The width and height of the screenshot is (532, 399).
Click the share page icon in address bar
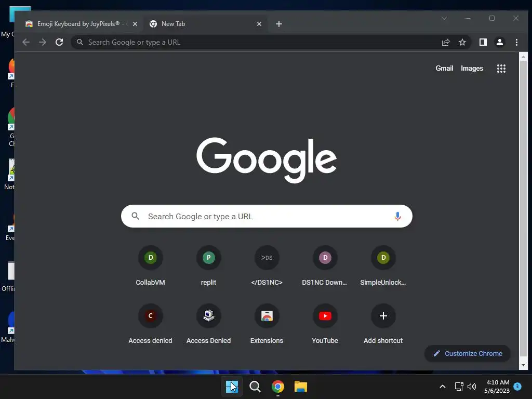click(x=445, y=42)
